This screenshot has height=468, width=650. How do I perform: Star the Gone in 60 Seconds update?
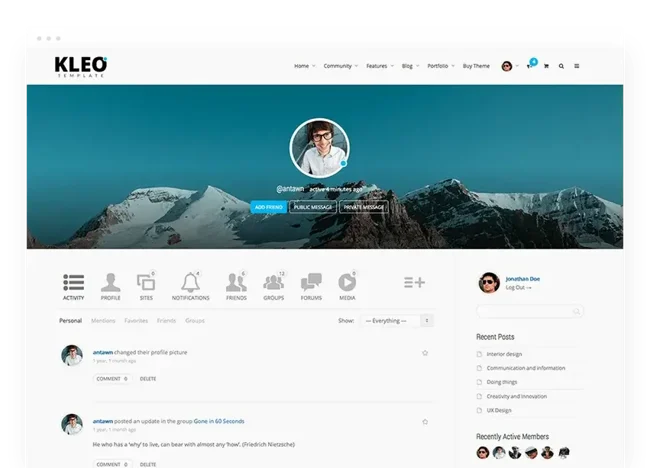tap(425, 421)
